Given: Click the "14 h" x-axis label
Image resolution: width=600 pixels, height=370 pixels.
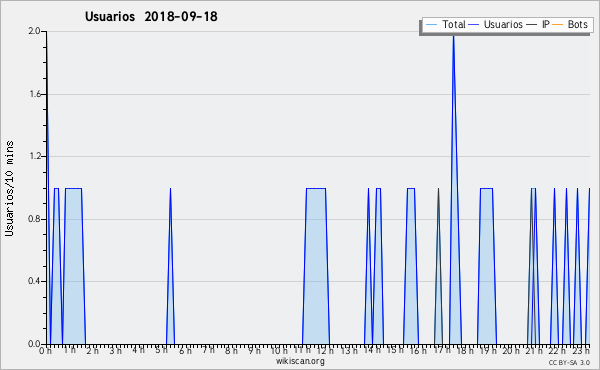Looking at the screenshot, I should tap(372, 350).
